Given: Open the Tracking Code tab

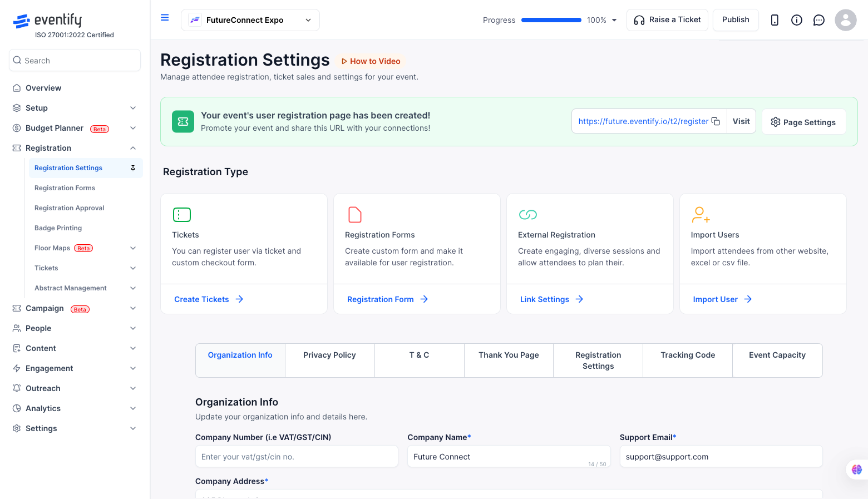Looking at the screenshot, I should click(x=688, y=360).
